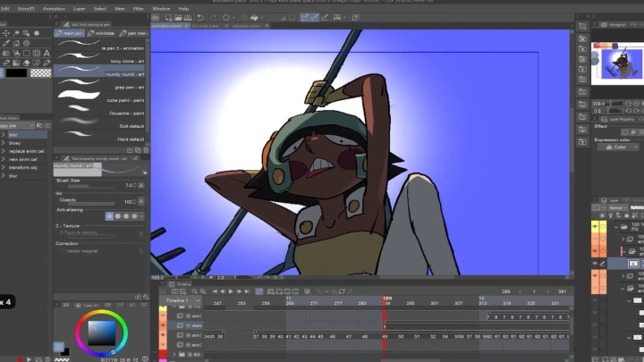644x362 pixels.
Task: Expand the BG folder in timeline
Action: click(174, 355)
